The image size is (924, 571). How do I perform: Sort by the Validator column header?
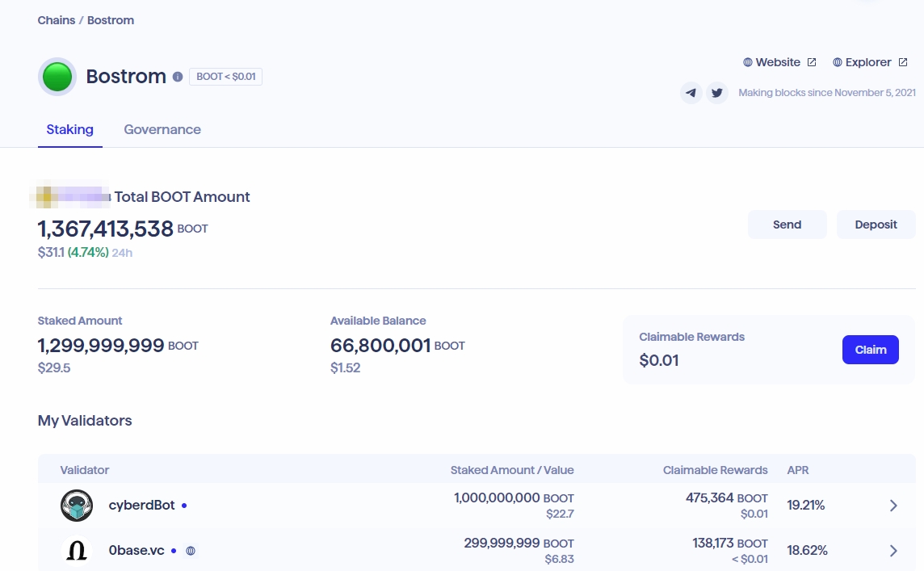click(x=84, y=470)
